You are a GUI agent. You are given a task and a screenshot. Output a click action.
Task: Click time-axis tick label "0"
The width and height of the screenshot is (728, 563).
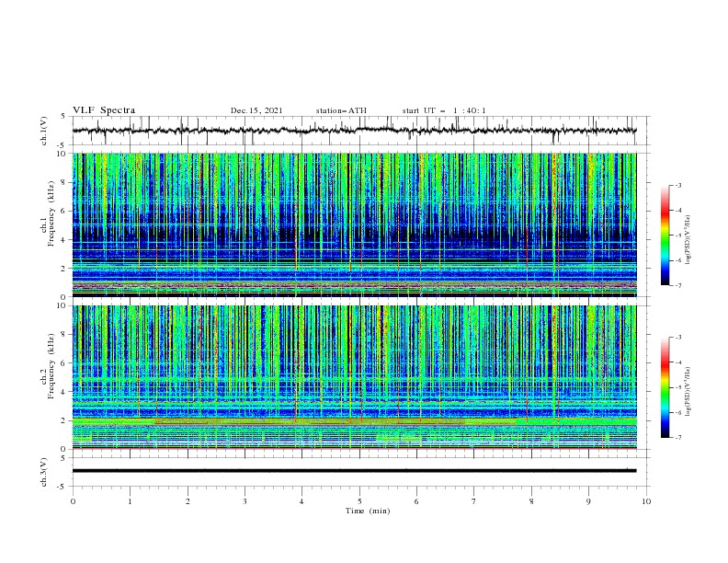[x=73, y=501]
